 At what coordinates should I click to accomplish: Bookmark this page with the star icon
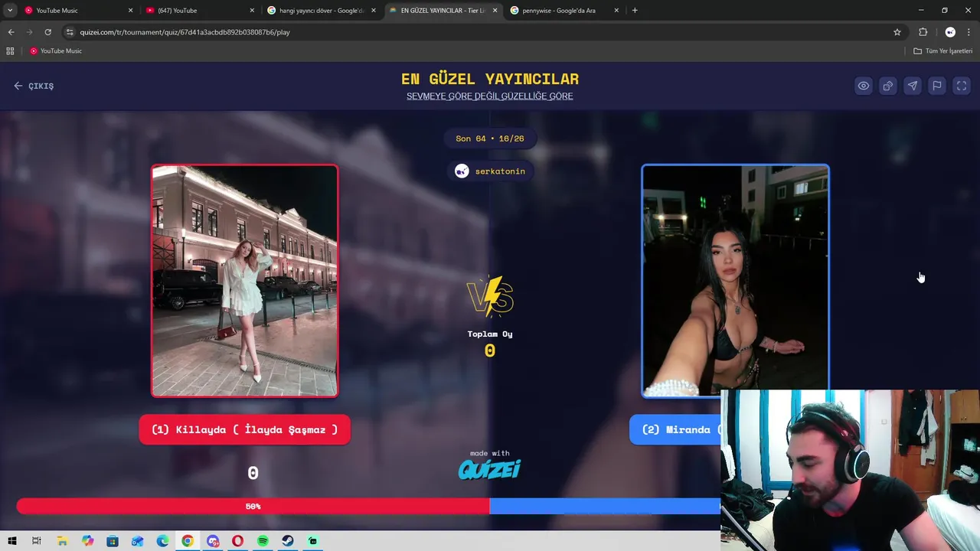(897, 32)
